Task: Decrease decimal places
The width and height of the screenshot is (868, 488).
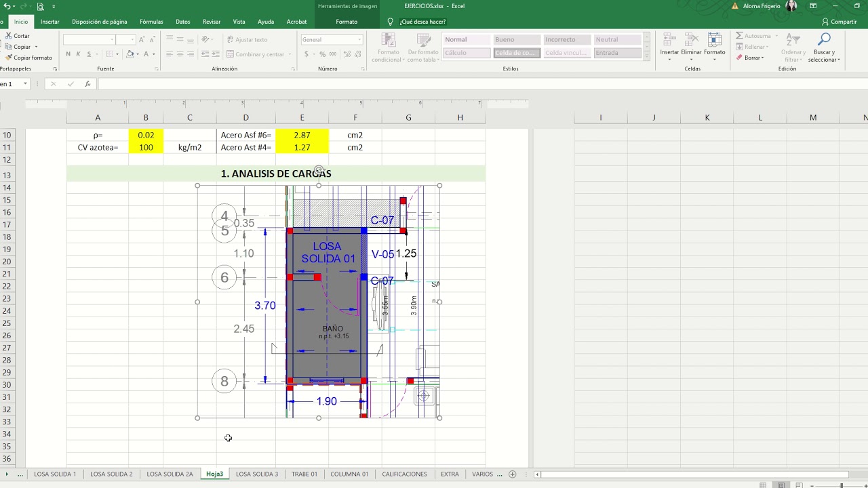Action: point(356,54)
